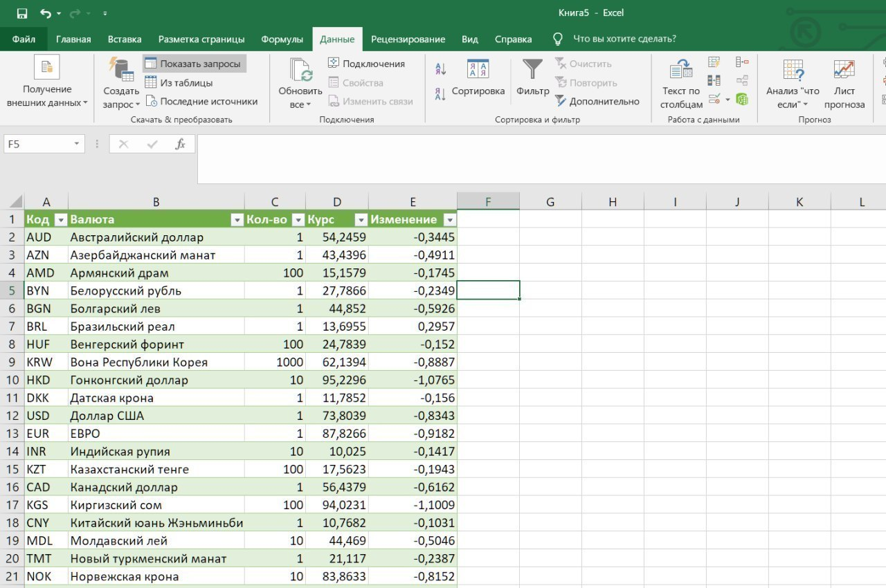This screenshot has height=588, width=886.
Task: Switch to the Формулы ribbon tab
Action: tap(282, 39)
